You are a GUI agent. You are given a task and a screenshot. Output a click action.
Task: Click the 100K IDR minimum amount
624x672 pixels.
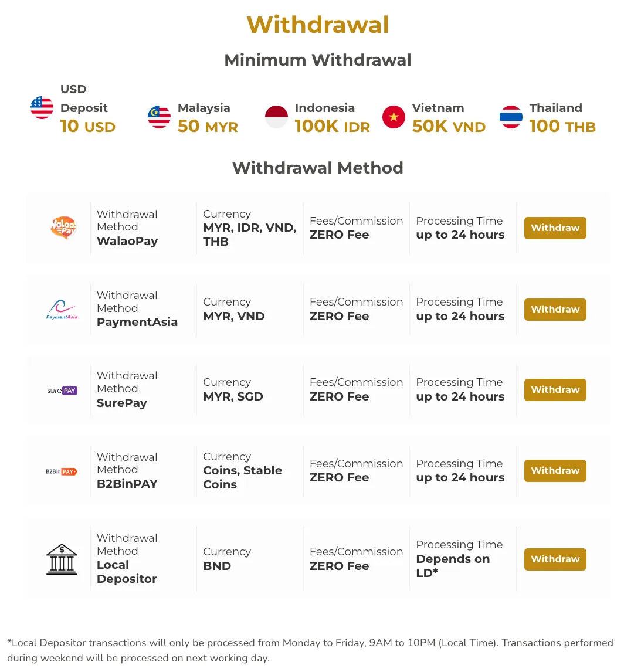pos(332,127)
